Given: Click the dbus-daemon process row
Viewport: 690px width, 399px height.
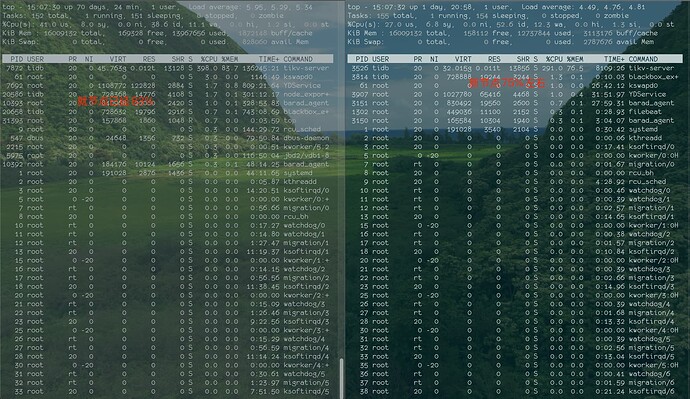Looking at the screenshot, I should [x=167, y=138].
